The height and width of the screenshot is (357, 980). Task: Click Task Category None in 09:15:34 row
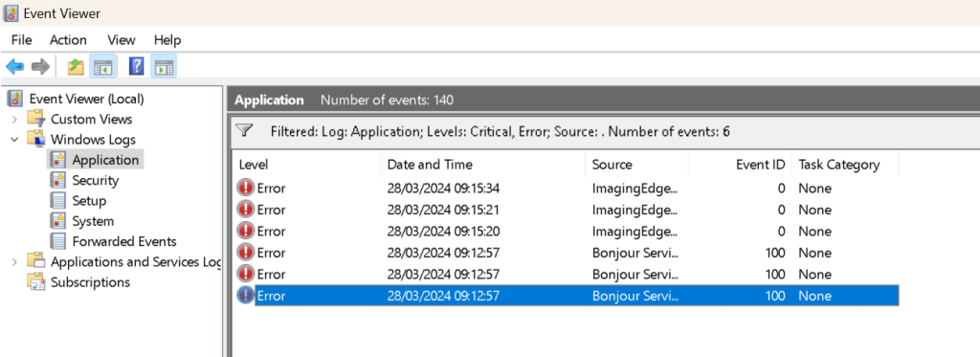tap(815, 189)
